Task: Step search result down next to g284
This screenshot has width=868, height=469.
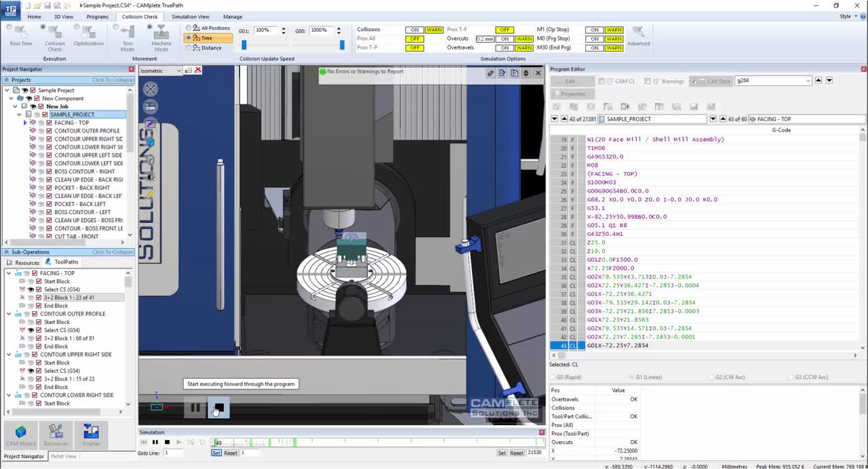Action: [829, 81]
